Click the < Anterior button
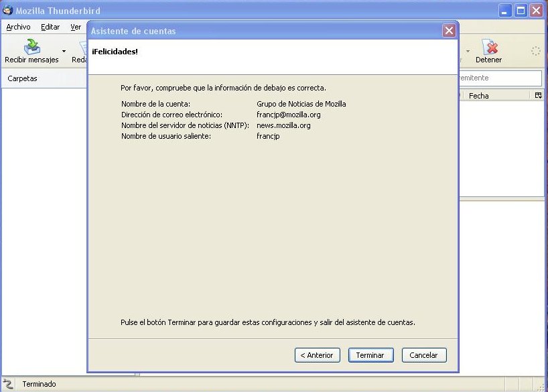 [x=317, y=355]
